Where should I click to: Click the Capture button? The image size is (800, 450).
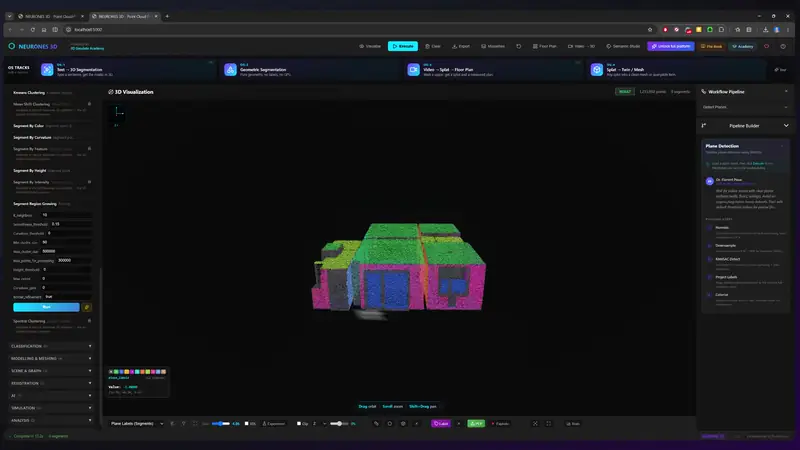click(500, 423)
